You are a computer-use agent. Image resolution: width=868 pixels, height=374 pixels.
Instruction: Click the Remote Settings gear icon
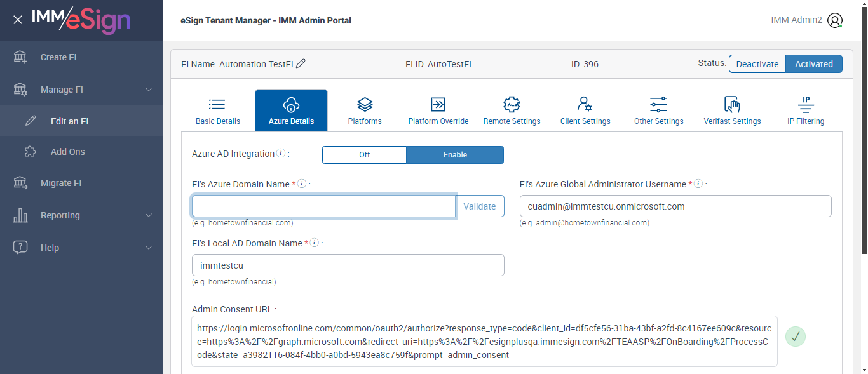[512, 104]
